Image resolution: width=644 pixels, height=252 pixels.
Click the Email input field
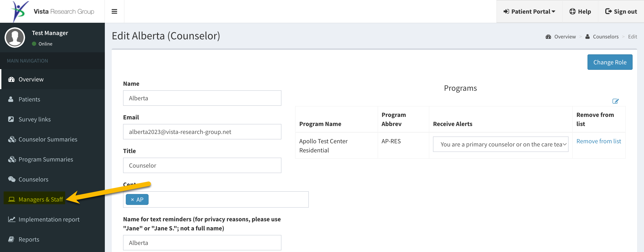[202, 132]
